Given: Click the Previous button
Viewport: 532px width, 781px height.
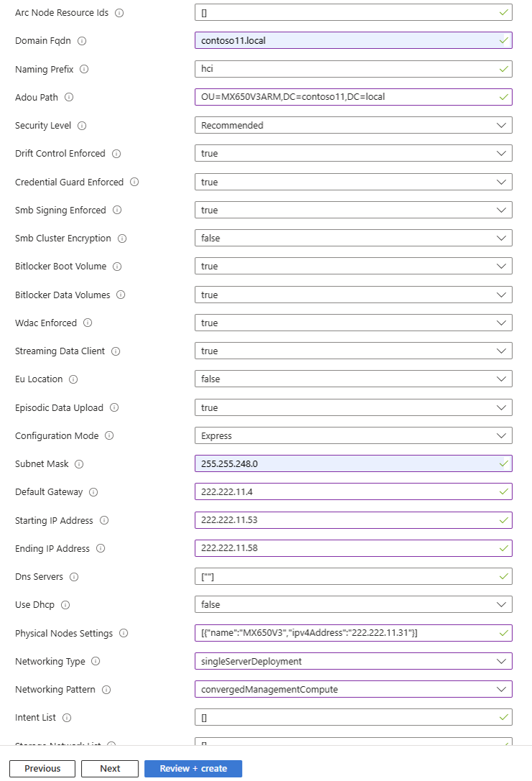Looking at the screenshot, I should (x=42, y=769).
